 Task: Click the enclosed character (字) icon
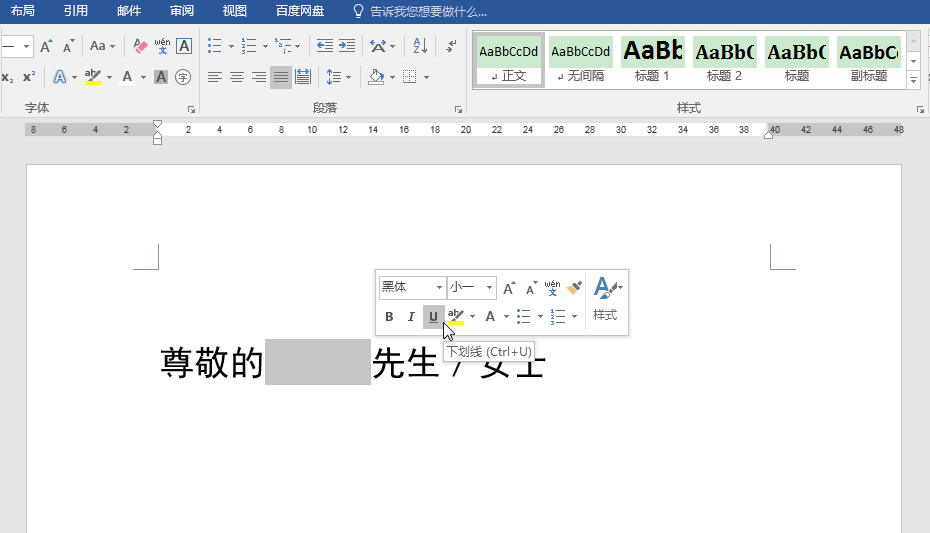(183, 77)
